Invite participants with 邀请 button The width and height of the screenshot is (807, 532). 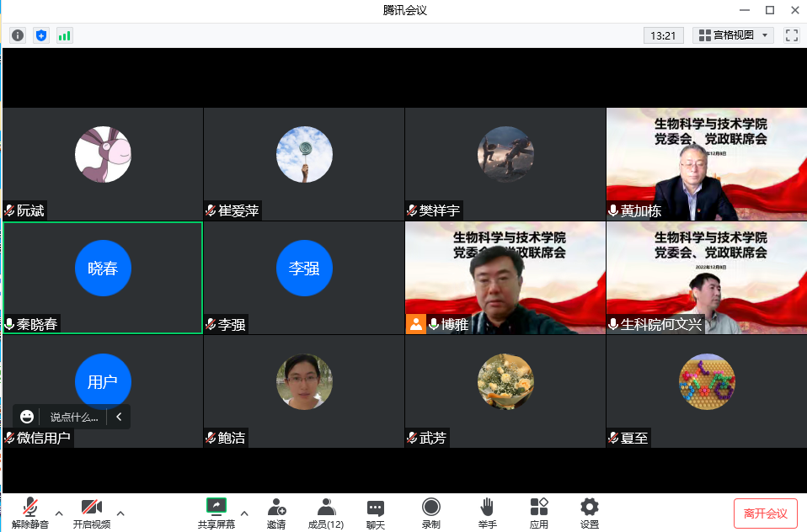(276, 512)
